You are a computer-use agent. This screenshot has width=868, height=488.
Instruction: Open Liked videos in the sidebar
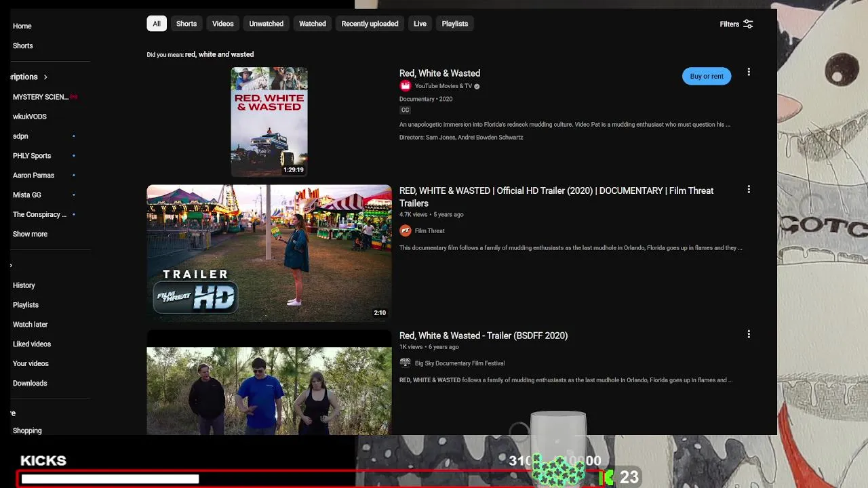tap(32, 344)
